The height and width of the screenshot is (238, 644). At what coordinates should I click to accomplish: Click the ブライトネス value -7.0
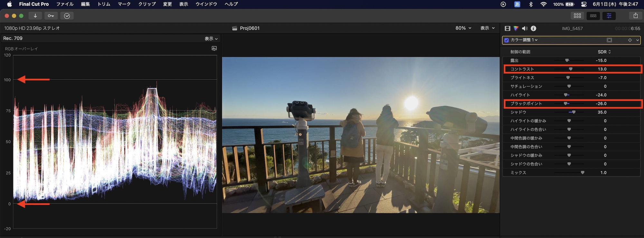coord(602,78)
